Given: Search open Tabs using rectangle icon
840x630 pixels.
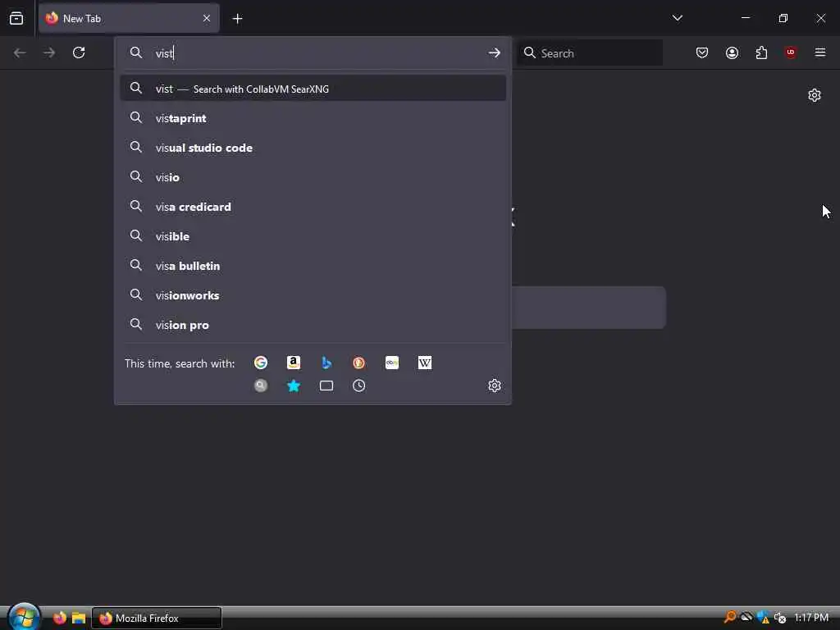Looking at the screenshot, I should pos(326,386).
